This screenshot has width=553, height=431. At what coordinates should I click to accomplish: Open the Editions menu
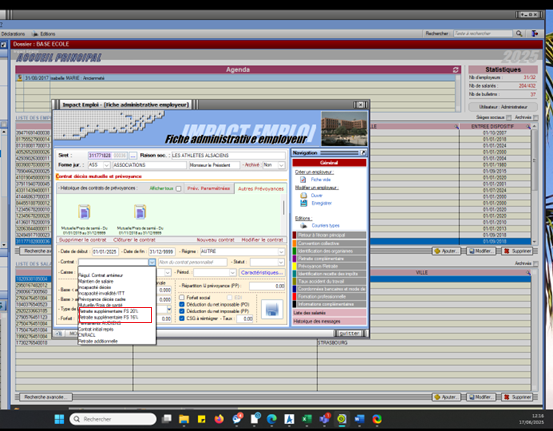(48, 34)
